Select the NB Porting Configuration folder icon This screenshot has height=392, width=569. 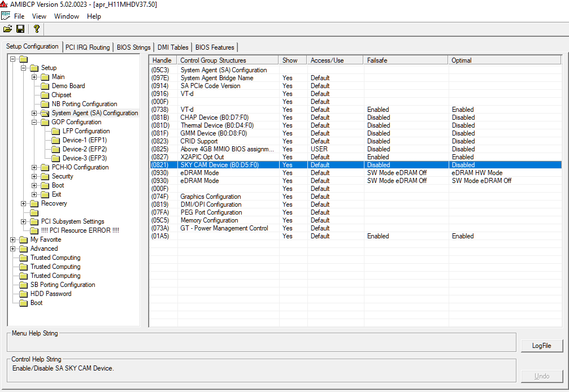(x=45, y=104)
